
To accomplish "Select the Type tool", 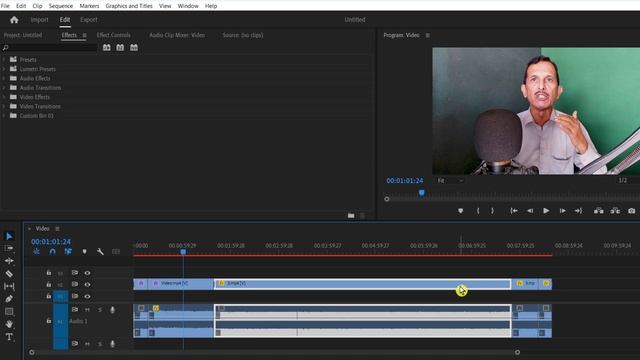I will [x=9, y=337].
